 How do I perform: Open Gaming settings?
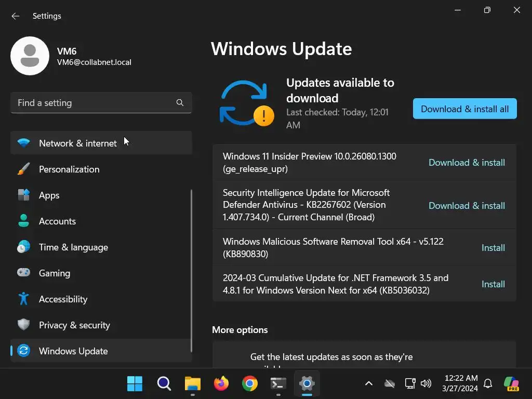coord(101,273)
